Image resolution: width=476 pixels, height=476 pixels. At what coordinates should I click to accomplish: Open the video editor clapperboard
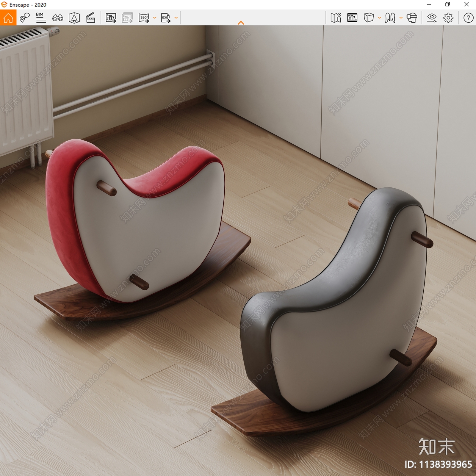(90, 18)
